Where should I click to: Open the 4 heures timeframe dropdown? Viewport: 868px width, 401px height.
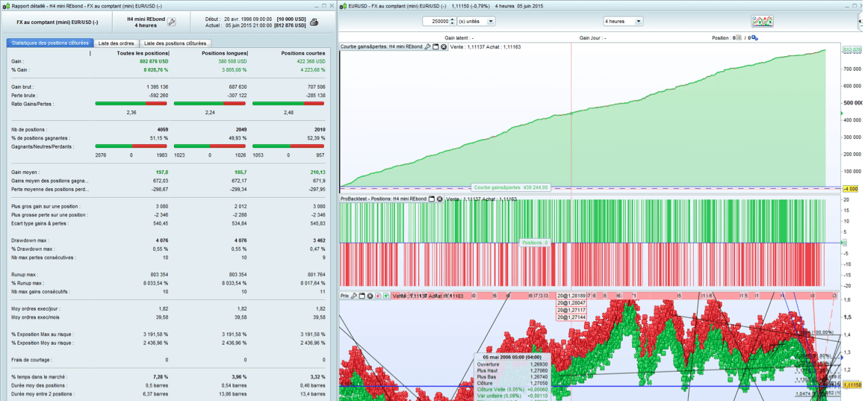(623, 22)
